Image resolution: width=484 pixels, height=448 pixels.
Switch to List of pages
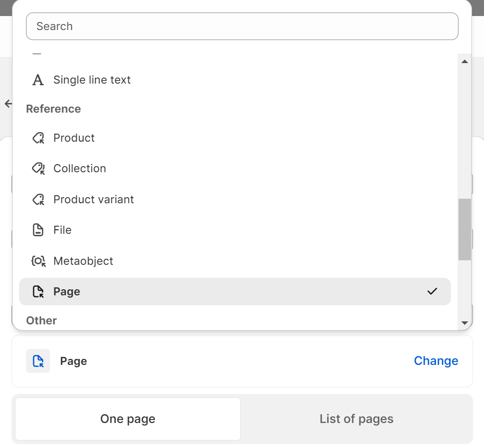356,419
